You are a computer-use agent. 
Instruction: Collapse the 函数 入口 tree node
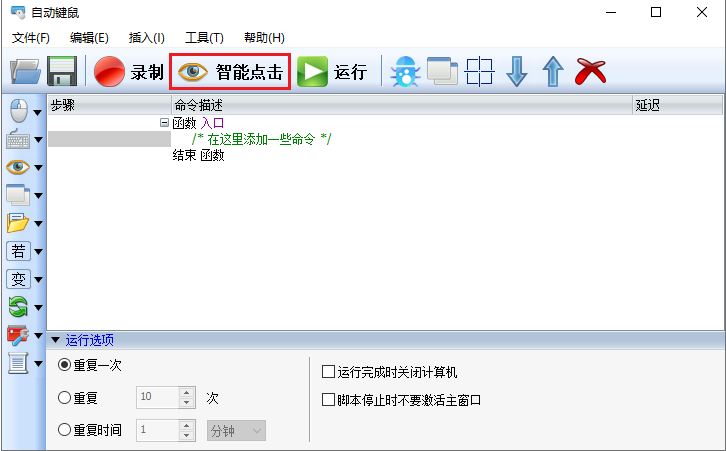pyautogui.click(x=164, y=123)
